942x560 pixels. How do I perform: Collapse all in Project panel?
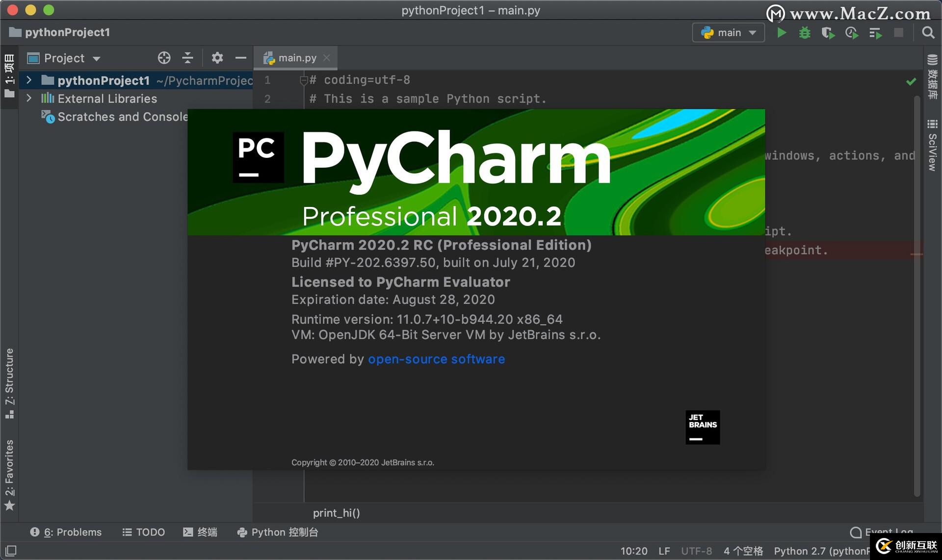coord(187,58)
